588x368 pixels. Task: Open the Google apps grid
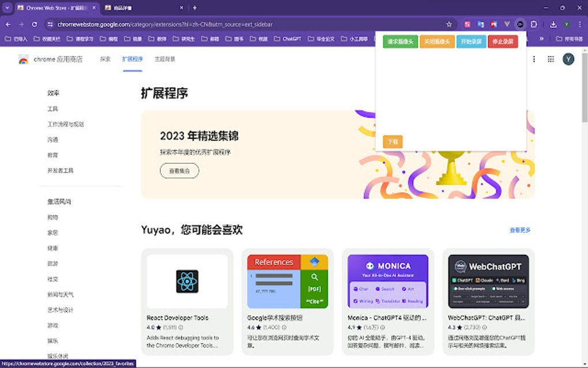pyautogui.click(x=551, y=59)
